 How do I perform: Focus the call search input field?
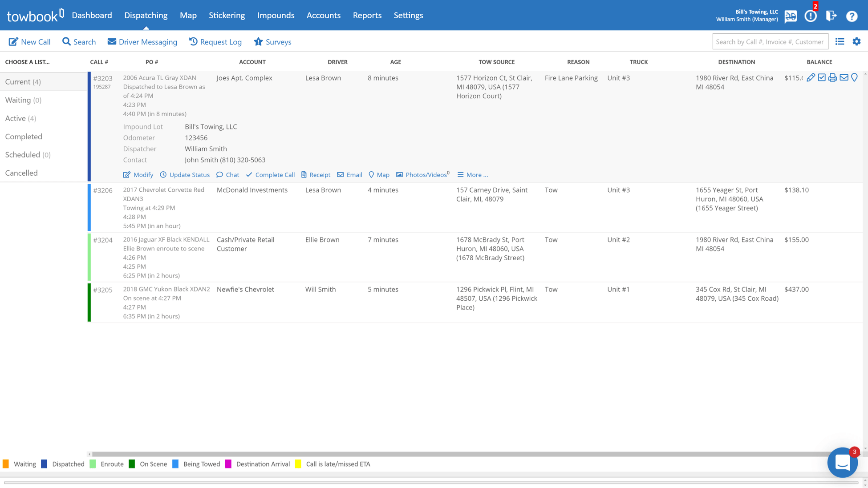tap(770, 42)
